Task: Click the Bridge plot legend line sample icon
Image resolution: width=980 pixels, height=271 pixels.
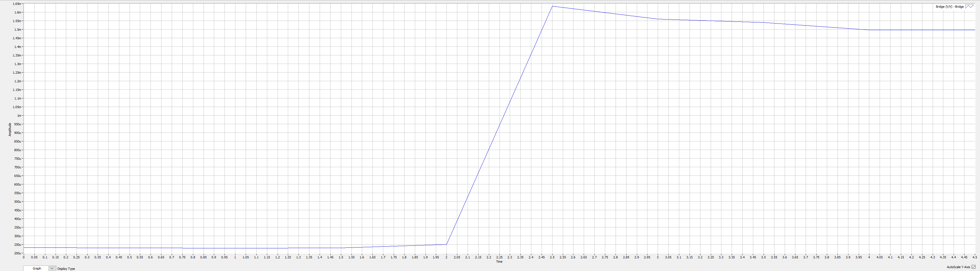Action: [x=970, y=7]
